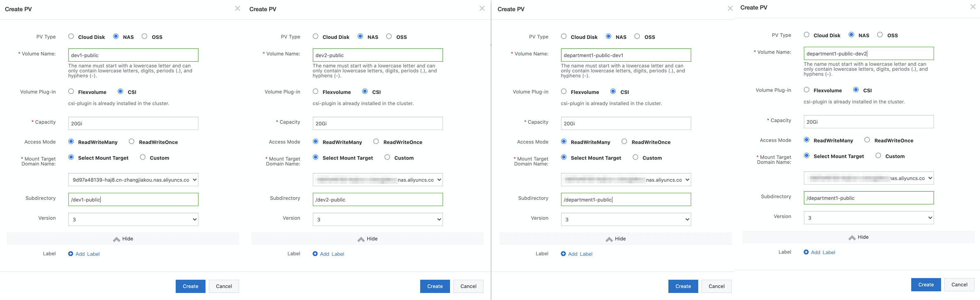Image resolution: width=980 pixels, height=300 pixels.
Task: Select ReadWriteOnce in department1-public-dev2 dialog
Action: [867, 140]
